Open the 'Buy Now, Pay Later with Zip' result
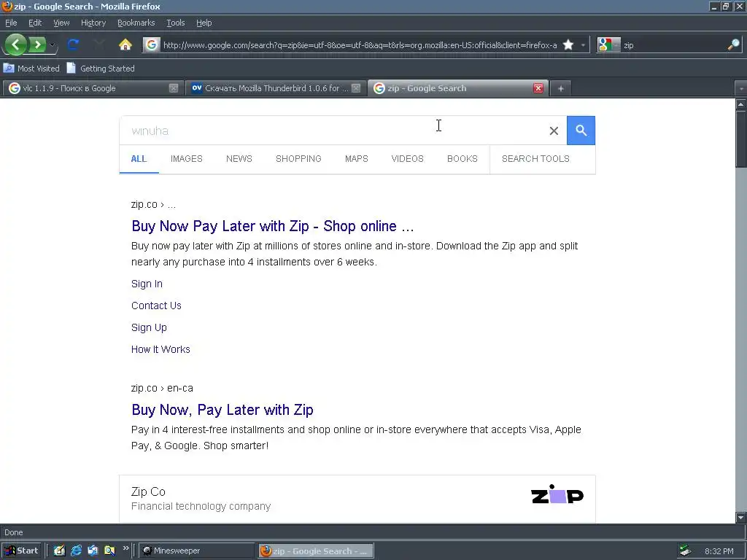The image size is (747, 560). point(222,410)
